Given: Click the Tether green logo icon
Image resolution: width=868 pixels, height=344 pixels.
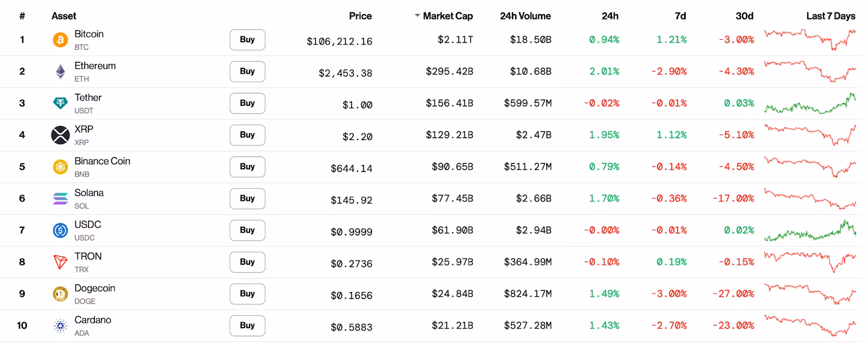Looking at the screenshot, I should [60, 103].
